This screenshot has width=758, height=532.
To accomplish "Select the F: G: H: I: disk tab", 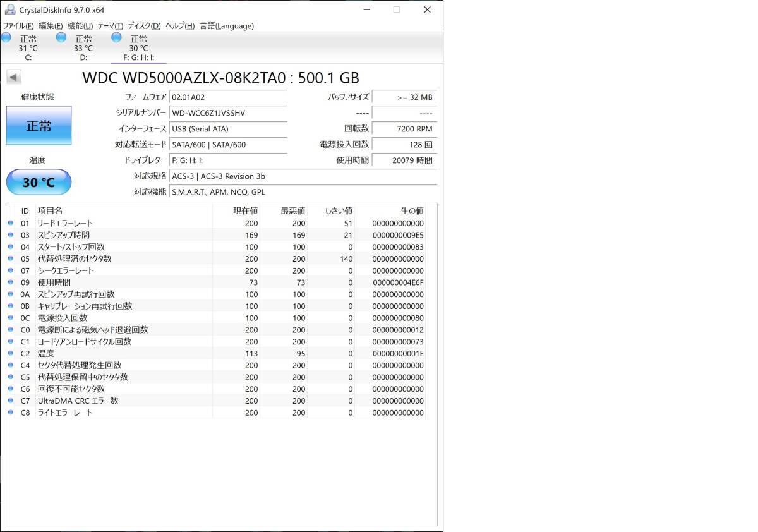I will [139, 48].
